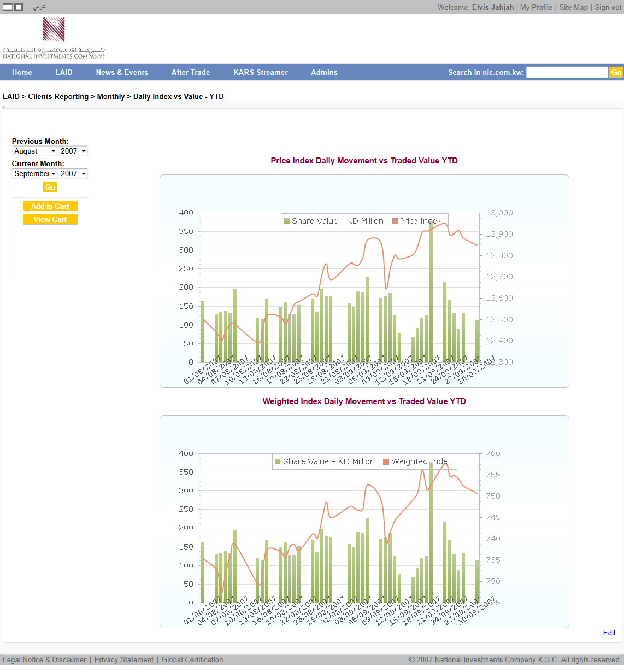This screenshot has width=624, height=672.
Task: Expand the Current Month name dropdown
Action: pyautogui.click(x=35, y=174)
